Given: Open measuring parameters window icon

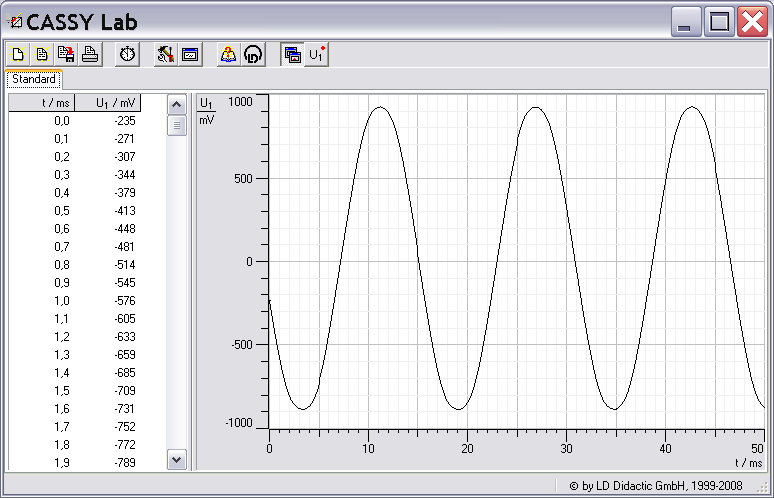Looking at the screenshot, I should 190,54.
